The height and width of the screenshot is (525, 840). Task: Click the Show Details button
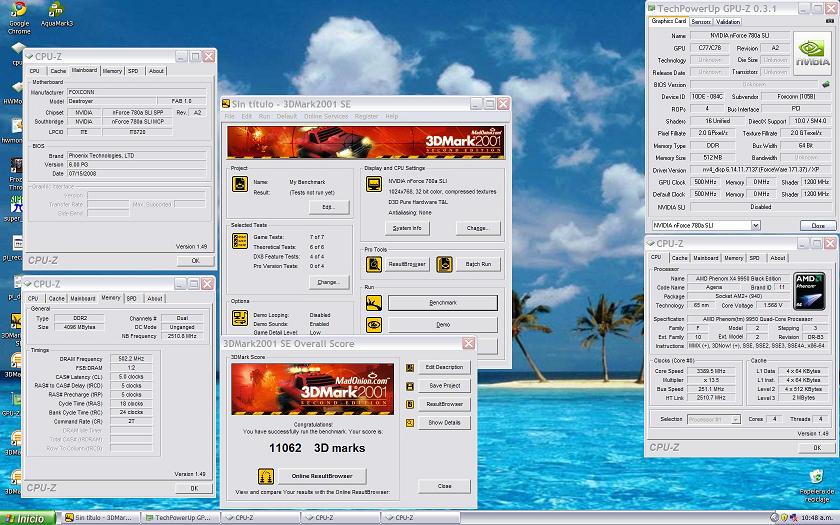click(x=444, y=422)
